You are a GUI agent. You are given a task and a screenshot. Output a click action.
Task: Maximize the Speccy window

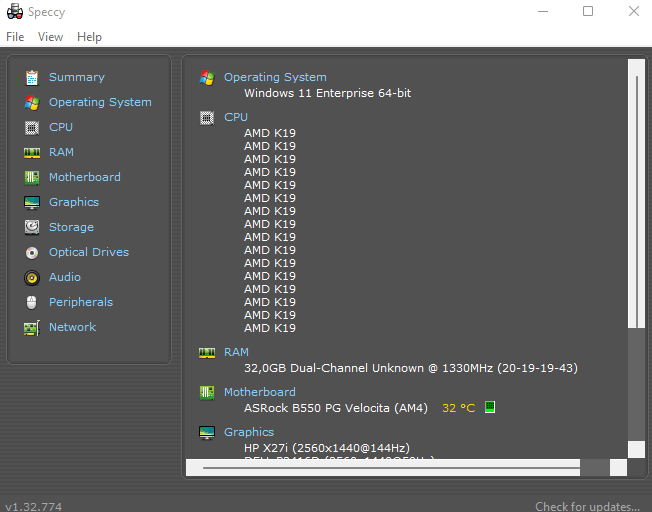coord(588,12)
